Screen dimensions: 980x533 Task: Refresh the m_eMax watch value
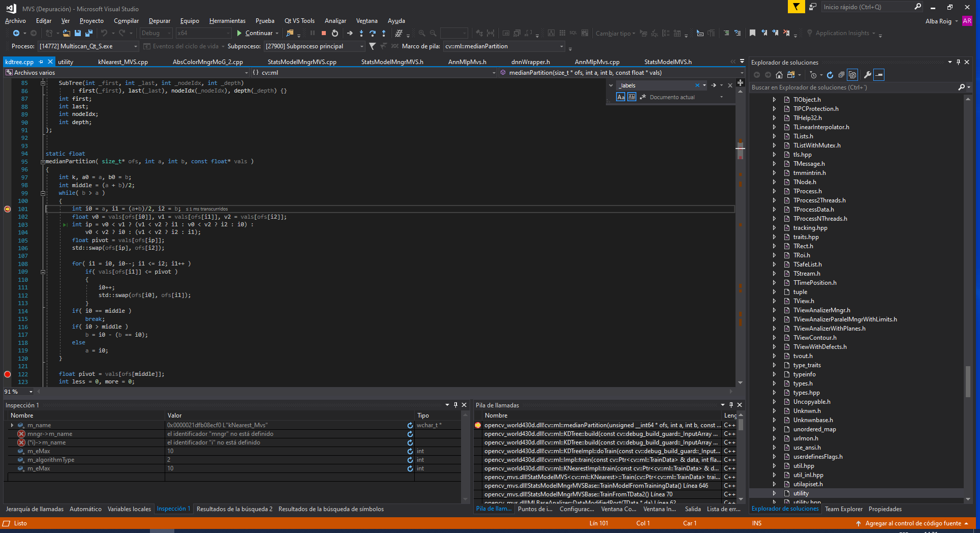[x=410, y=451]
